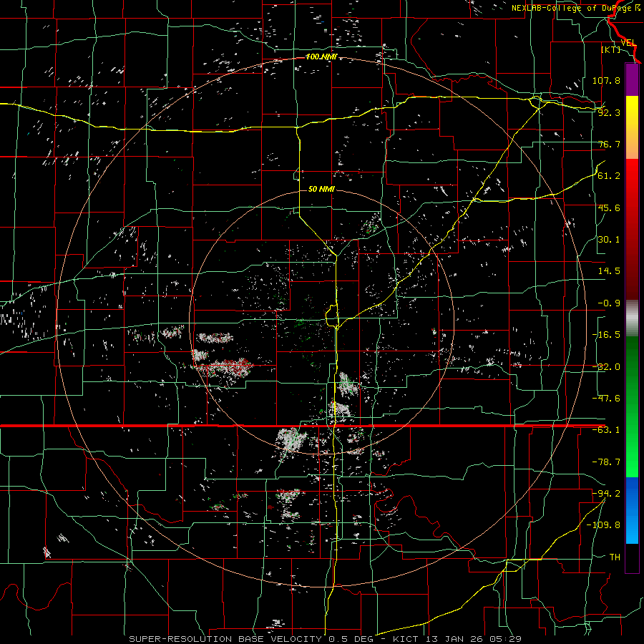Click the "45.6" scale value
Image resolution: width=644 pixels, height=644 pixels.
[609, 208]
